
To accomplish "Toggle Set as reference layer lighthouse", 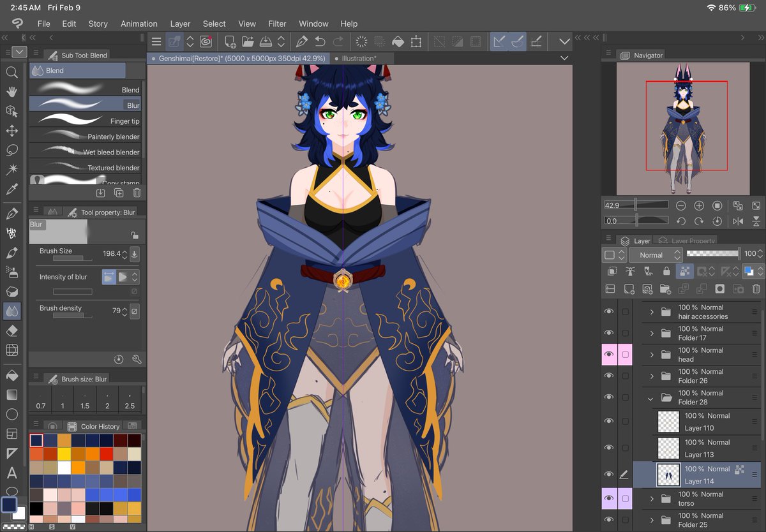I will [630, 271].
